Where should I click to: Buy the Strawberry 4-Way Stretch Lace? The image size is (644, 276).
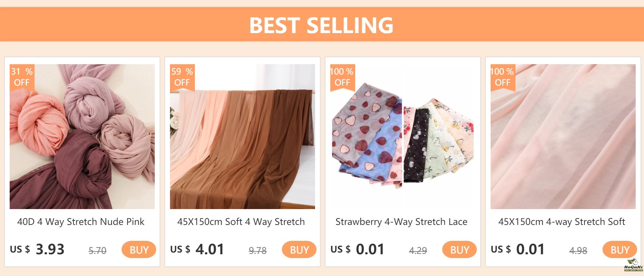tap(460, 249)
